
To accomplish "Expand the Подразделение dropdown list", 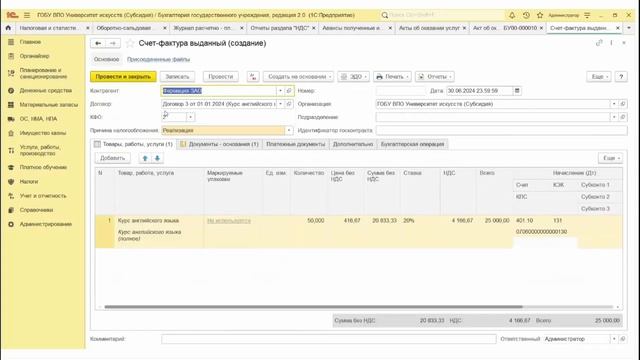I will pyautogui.click(x=614, y=117).
